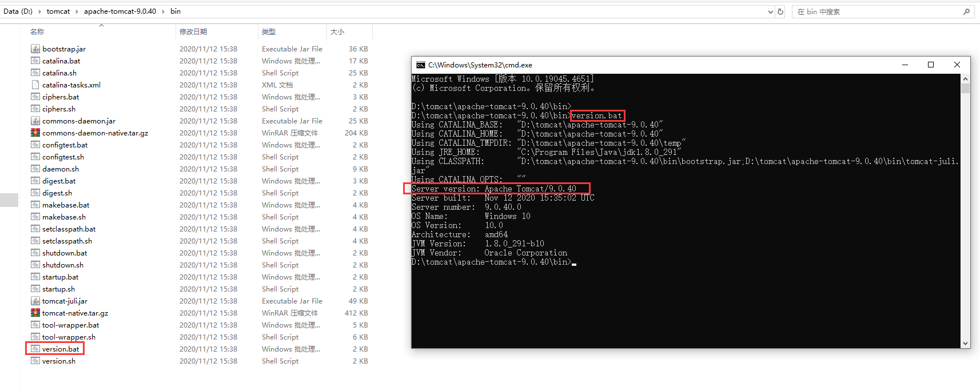Click the 36 KB size of bootstrap.jar
This screenshot has width=980, height=391.
[x=358, y=49]
